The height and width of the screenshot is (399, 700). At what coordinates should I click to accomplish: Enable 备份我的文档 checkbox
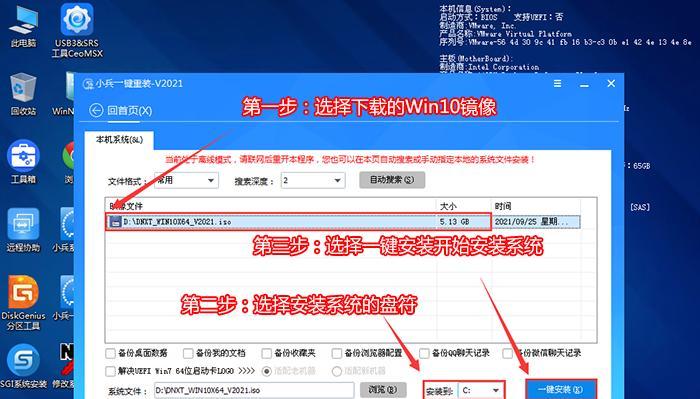click(x=188, y=353)
